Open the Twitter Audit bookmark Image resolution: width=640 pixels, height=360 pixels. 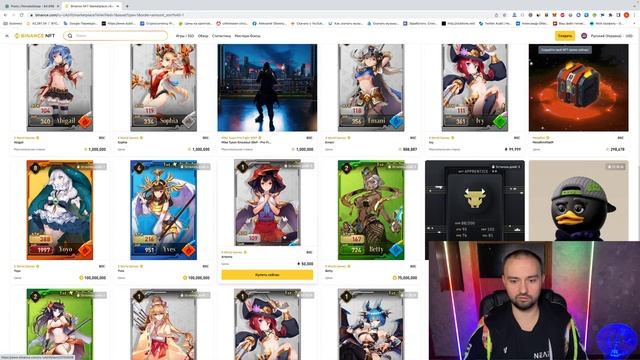[x=496, y=24]
